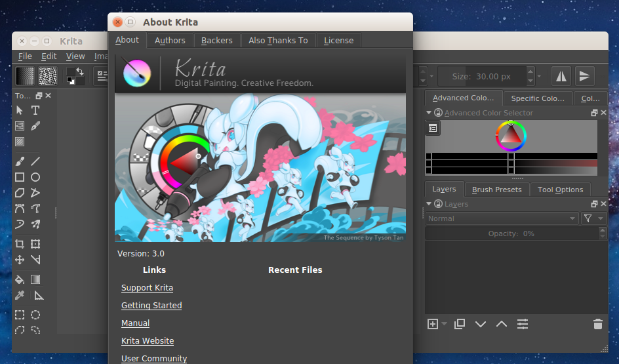
Task: Select the Calligraphy pen tool
Action: click(x=35, y=126)
